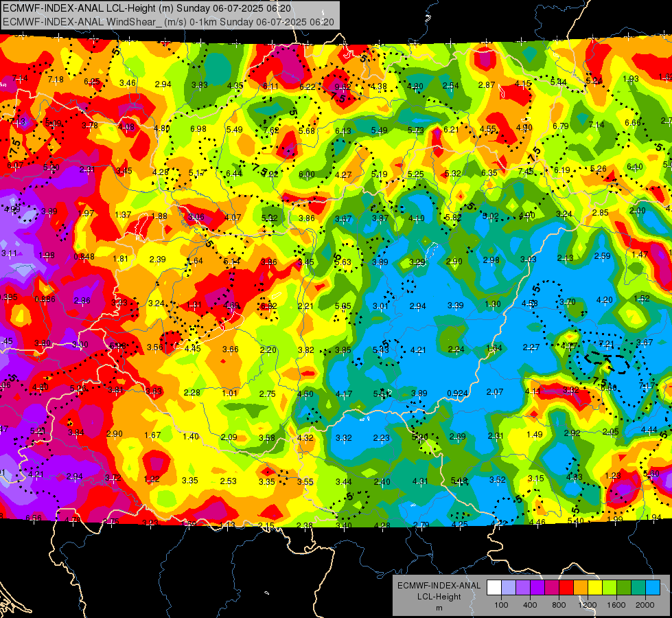Click the 7.62 wind shear value
672x618 pixels.
271,130
